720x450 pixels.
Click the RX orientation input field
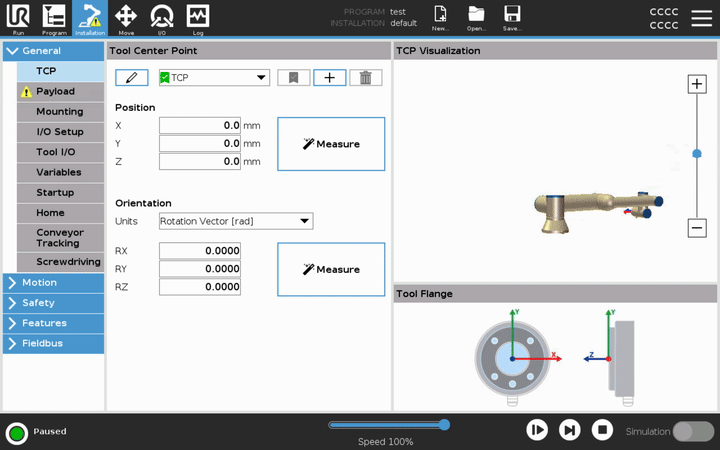[200, 251]
